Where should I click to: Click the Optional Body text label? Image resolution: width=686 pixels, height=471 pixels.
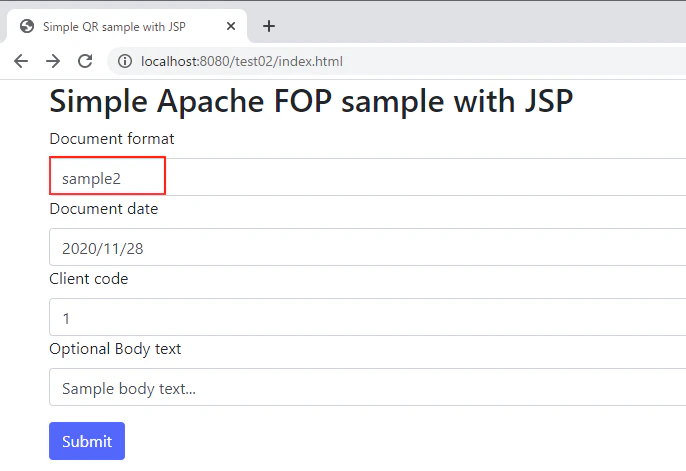point(115,349)
